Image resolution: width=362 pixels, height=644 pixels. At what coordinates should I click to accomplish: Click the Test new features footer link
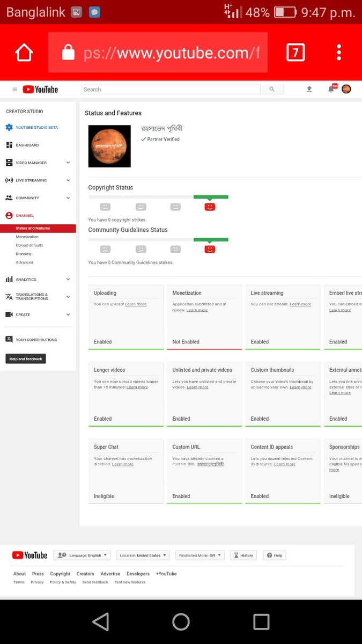click(x=130, y=582)
